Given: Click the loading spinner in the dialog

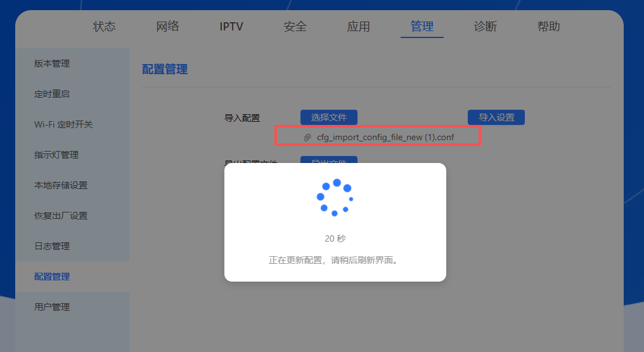Looking at the screenshot, I should click(x=335, y=197).
